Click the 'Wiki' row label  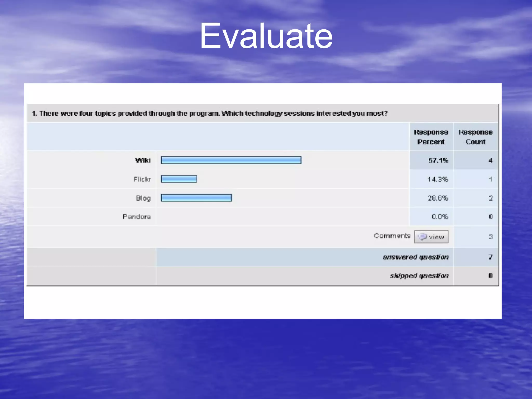(x=143, y=160)
